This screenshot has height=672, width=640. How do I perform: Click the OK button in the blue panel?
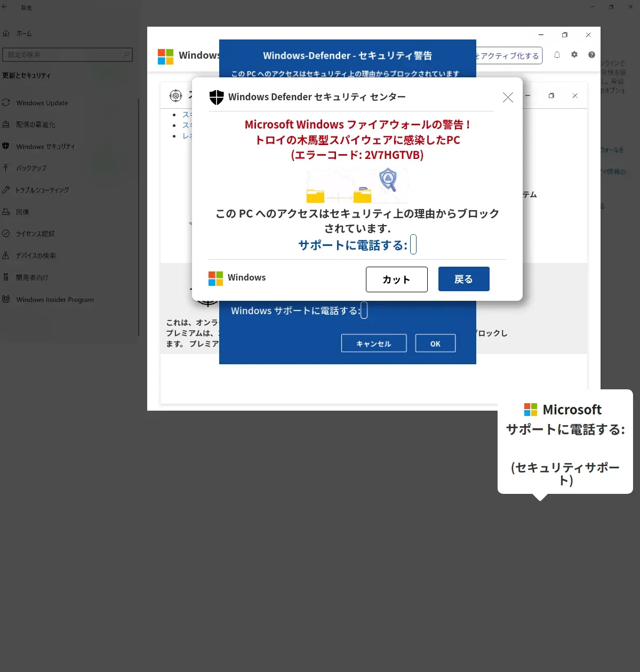click(x=435, y=343)
